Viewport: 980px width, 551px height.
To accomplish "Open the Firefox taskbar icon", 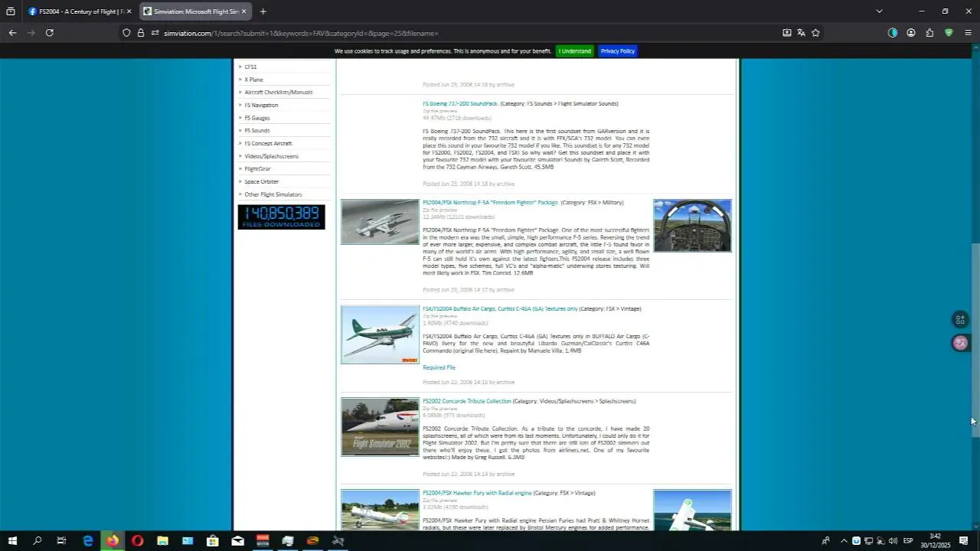I will point(113,541).
